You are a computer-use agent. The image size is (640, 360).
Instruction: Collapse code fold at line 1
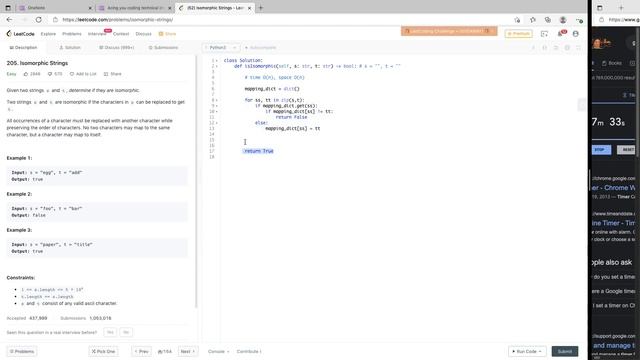coord(217,60)
